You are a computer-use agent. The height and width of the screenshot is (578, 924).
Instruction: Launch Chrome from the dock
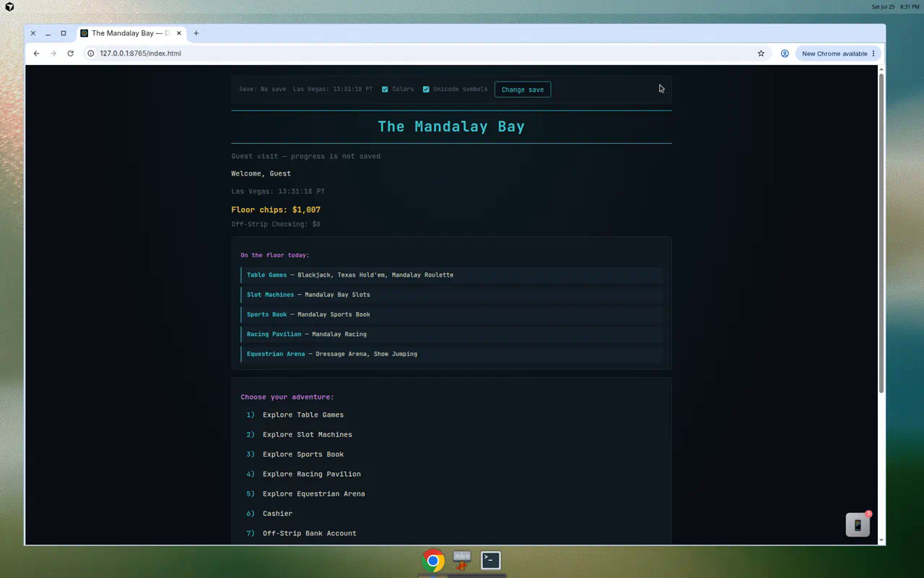(x=433, y=560)
